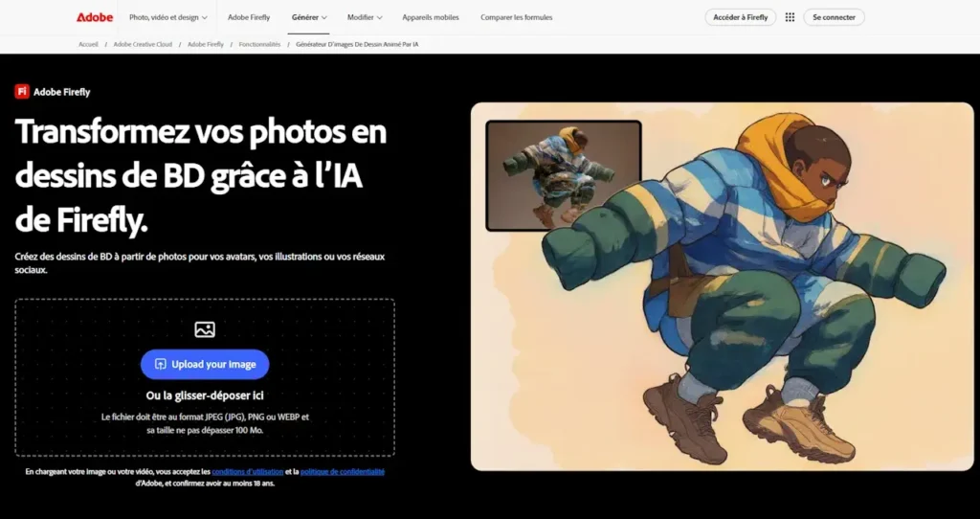The height and width of the screenshot is (519, 980).
Task: Click the Accéder à Firefly button
Action: (x=741, y=17)
